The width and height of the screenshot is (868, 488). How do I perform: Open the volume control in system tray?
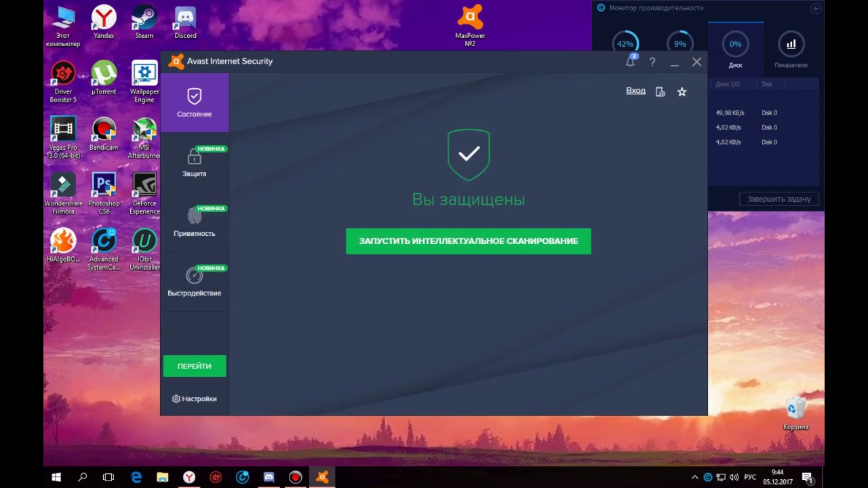pyautogui.click(x=734, y=477)
